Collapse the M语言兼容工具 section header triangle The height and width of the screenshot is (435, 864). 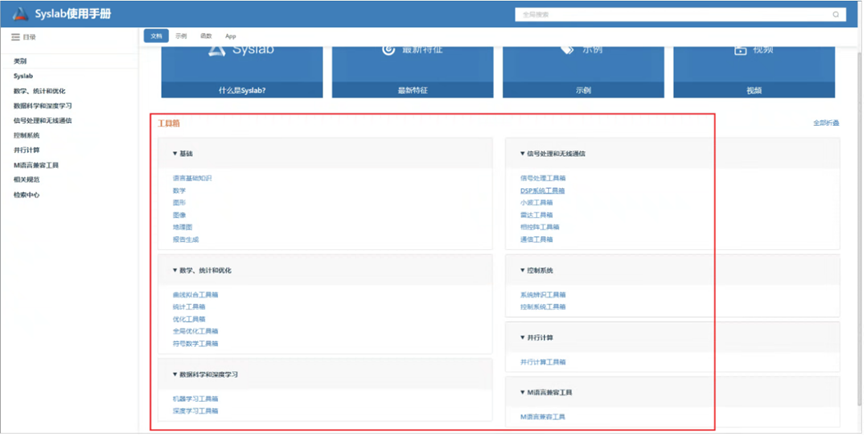click(x=522, y=393)
